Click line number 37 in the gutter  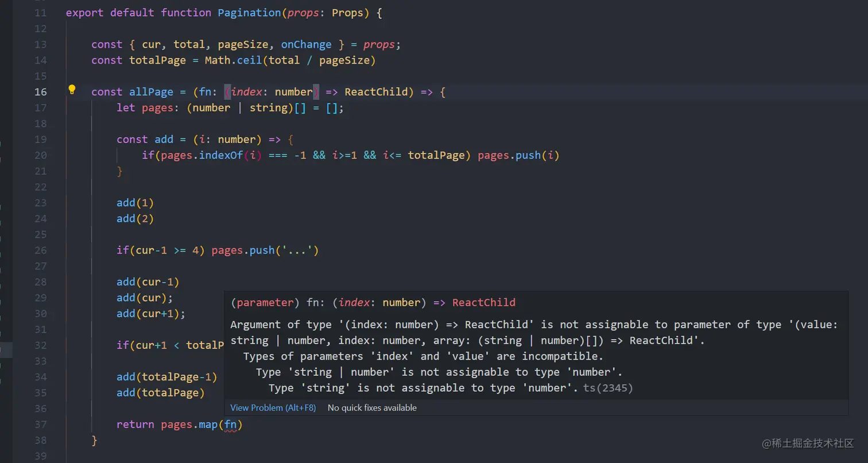pos(40,425)
